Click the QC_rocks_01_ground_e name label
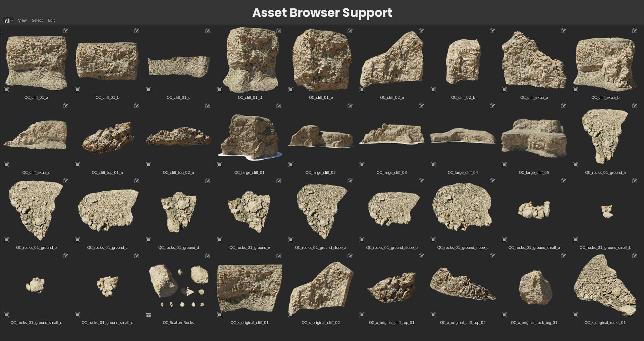This screenshot has width=644, height=341. 250,248
